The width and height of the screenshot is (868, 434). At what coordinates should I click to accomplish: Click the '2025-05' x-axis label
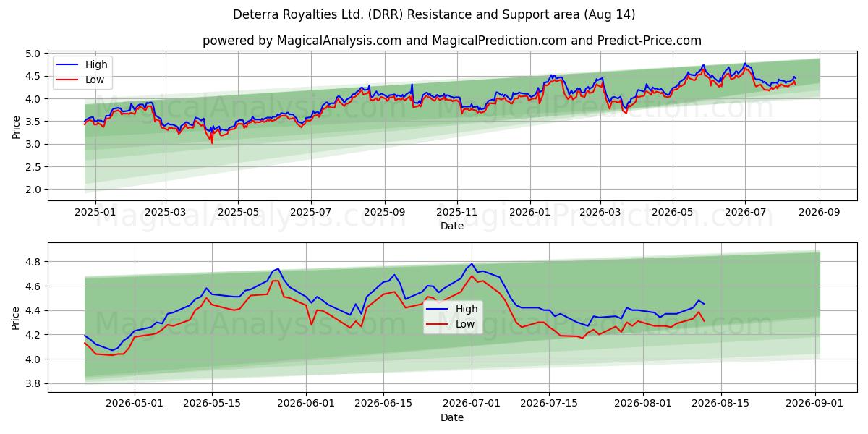(238, 213)
